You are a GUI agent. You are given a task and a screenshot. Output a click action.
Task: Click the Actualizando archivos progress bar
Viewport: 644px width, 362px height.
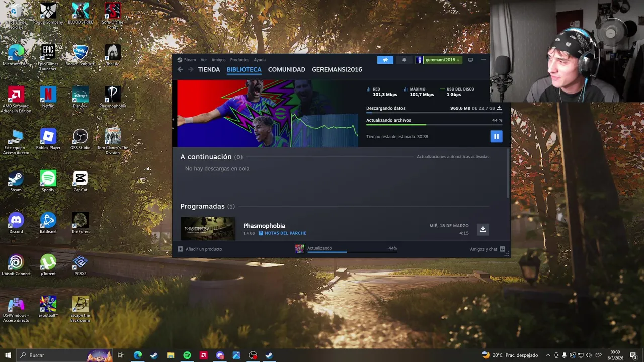pyautogui.click(x=434, y=125)
